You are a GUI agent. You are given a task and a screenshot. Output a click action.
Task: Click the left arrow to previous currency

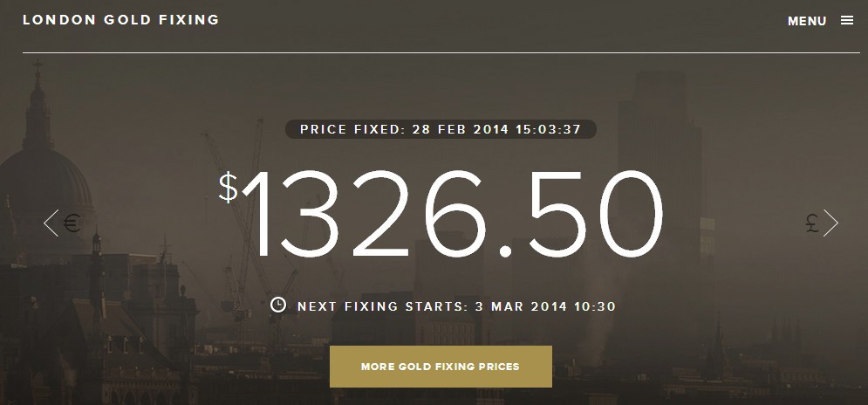[x=51, y=223]
